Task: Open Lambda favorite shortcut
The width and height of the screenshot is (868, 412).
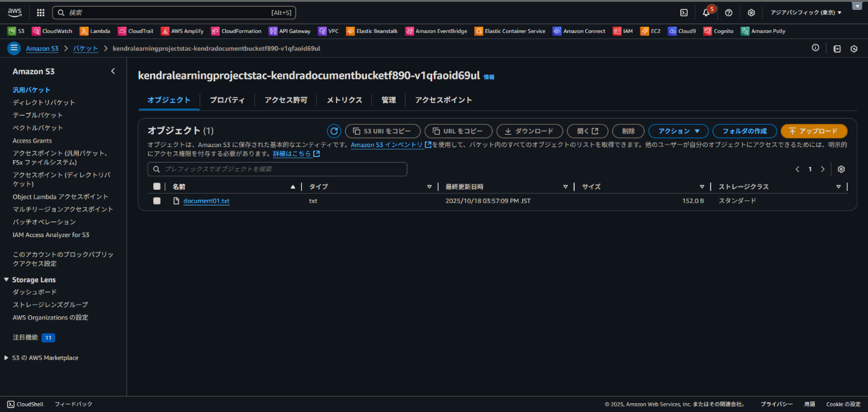Action: click(x=95, y=31)
